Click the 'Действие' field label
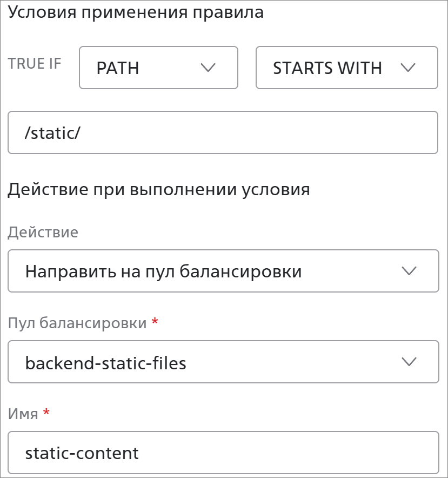448x478 pixels. click(x=43, y=233)
